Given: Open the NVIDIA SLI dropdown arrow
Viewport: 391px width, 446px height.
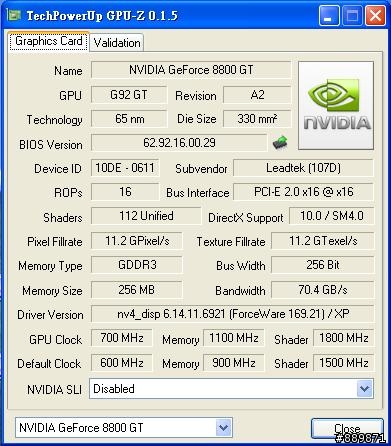Looking at the screenshot, I should [364, 389].
